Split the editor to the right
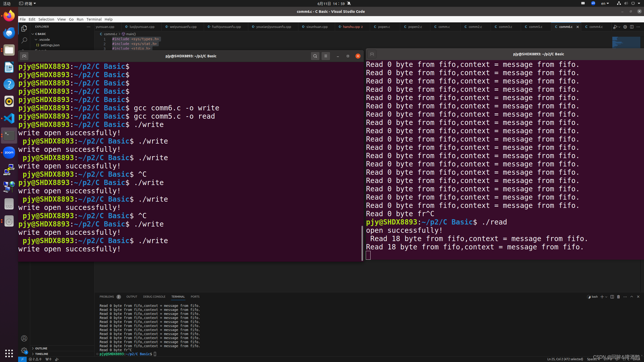 (632, 27)
